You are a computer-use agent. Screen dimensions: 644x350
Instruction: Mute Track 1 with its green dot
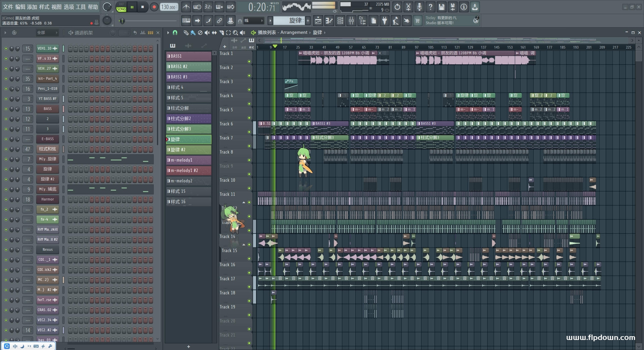coord(249,61)
